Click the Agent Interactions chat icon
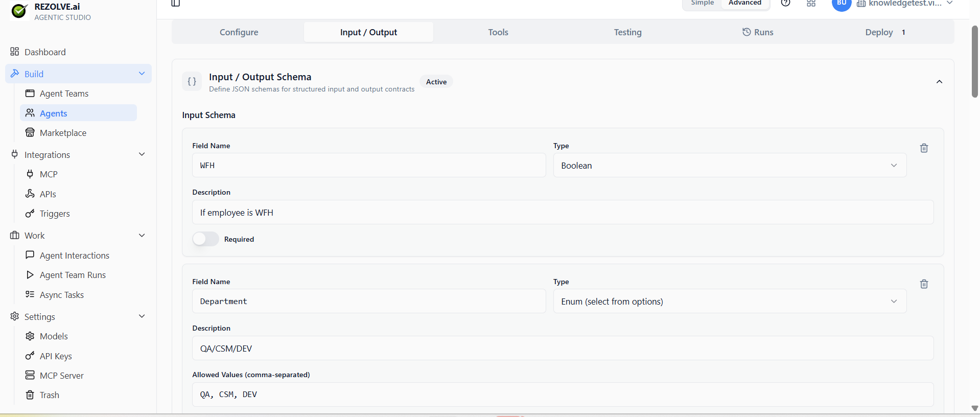The image size is (980, 417). [x=30, y=255]
